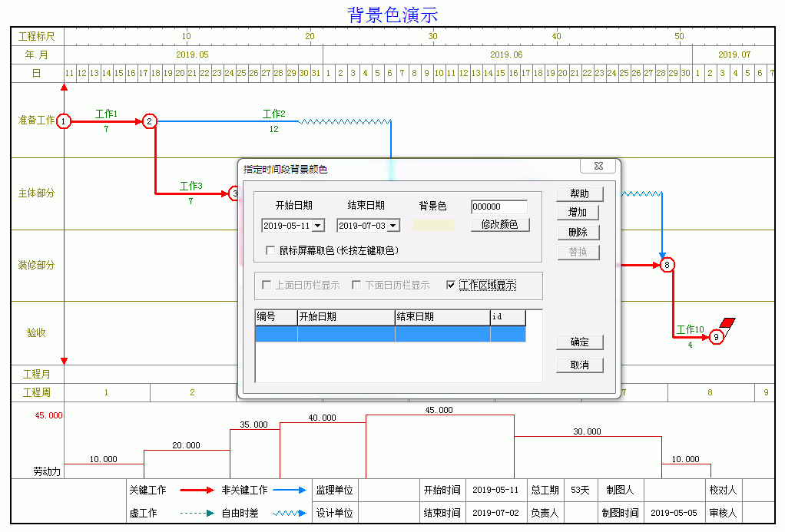This screenshot has height=532, width=785.
Task: Click the 制图时间 value 2019-05-05
Action: coord(674,513)
